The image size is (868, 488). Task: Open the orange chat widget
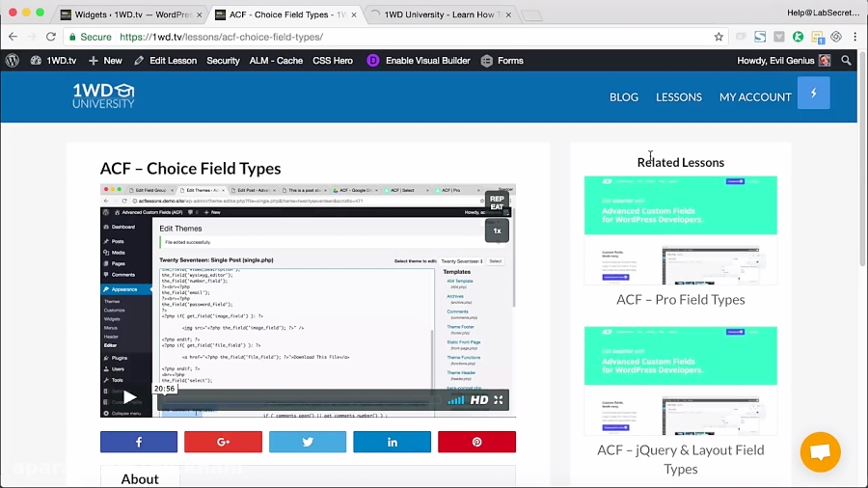pos(821,452)
